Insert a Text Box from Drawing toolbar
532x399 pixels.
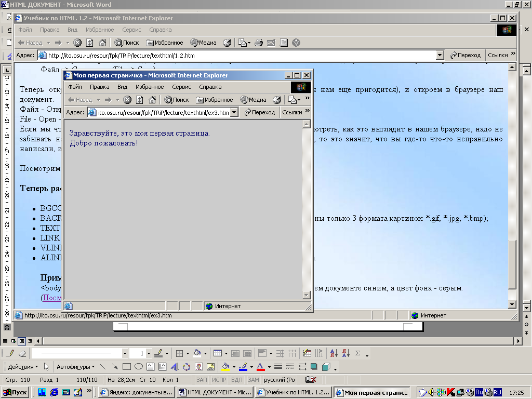tap(150, 367)
